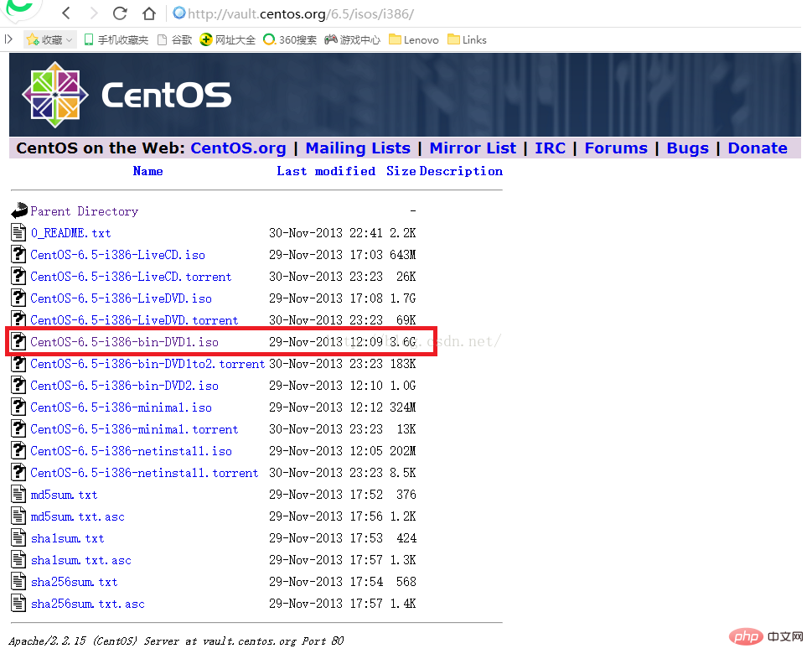Open the Bugs link
This screenshot has width=812, height=664.
pos(687,148)
